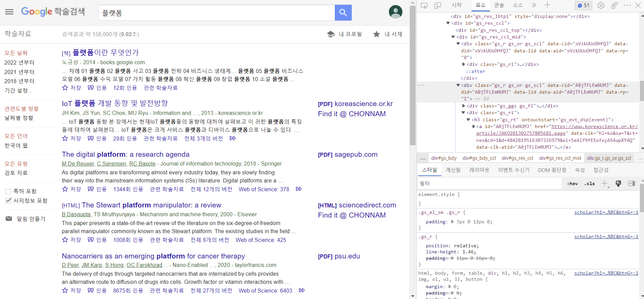Add a new DevTools tab with plus

point(547,5)
